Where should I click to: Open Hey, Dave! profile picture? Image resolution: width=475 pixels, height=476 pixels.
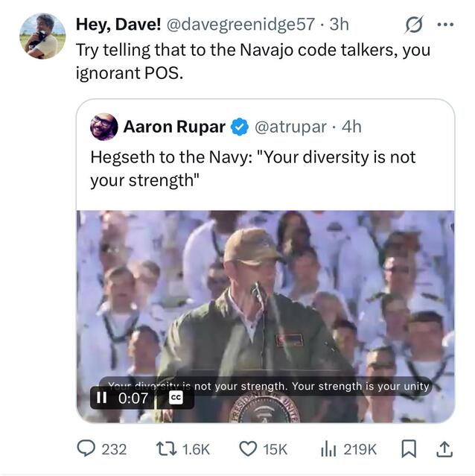(42, 36)
